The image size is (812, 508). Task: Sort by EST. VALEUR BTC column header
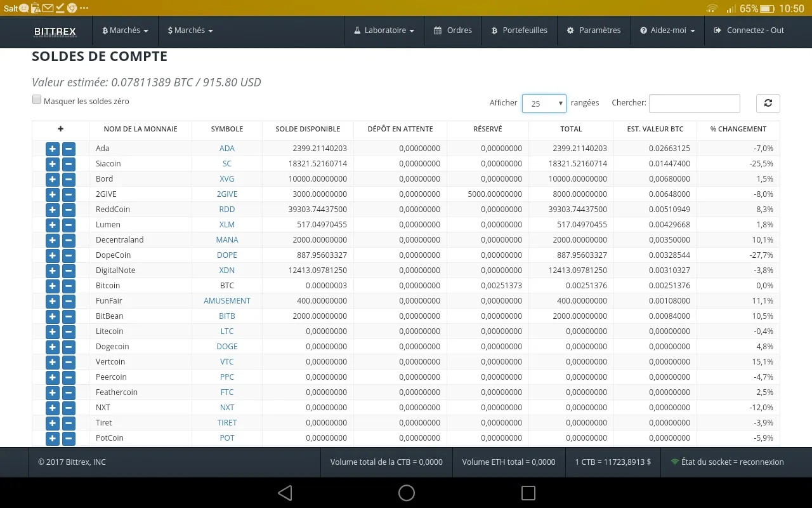pyautogui.click(x=655, y=129)
